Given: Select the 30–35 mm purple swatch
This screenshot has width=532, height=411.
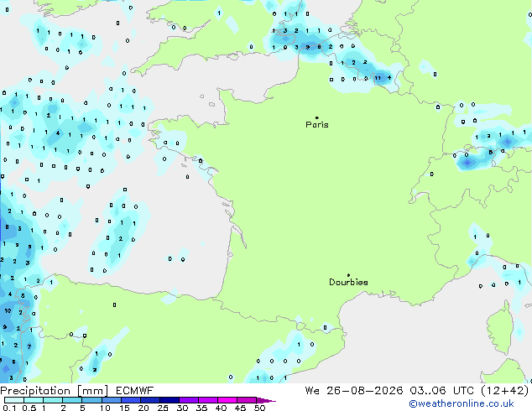Looking at the screenshot, I should pyautogui.click(x=188, y=400).
